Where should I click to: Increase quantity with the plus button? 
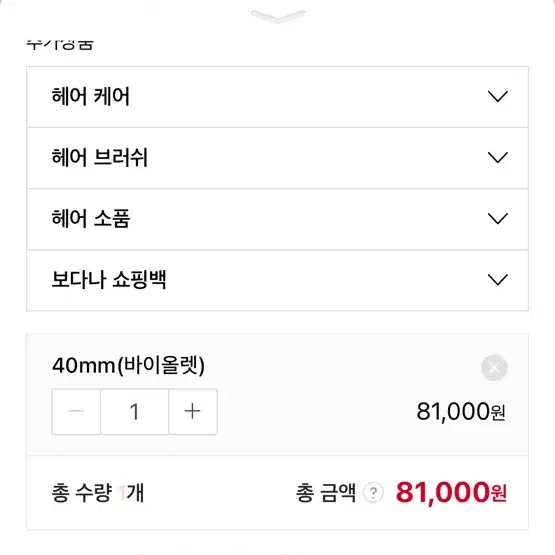193,411
